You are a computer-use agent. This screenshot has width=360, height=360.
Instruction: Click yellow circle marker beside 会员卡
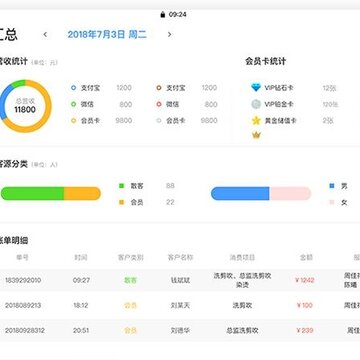[74, 121]
